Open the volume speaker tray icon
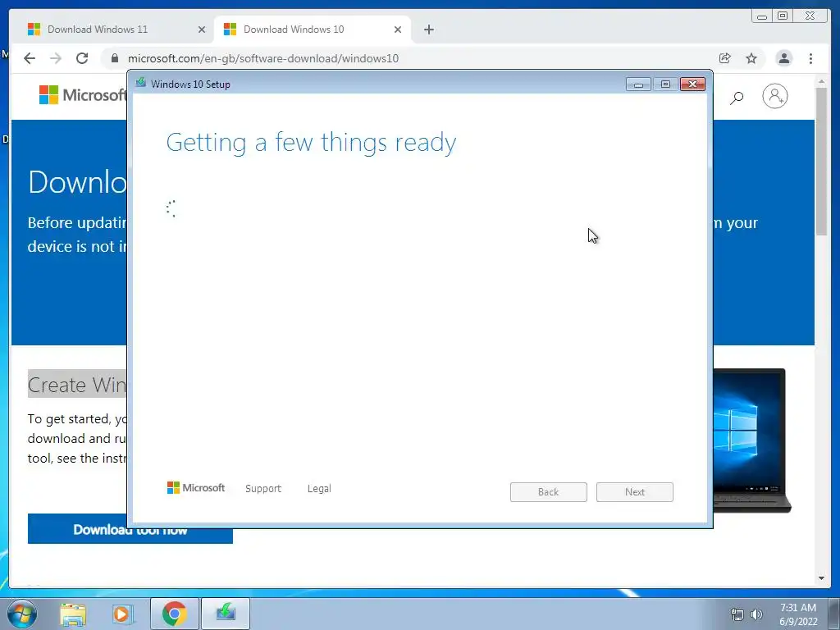This screenshot has width=840, height=630. [x=756, y=614]
